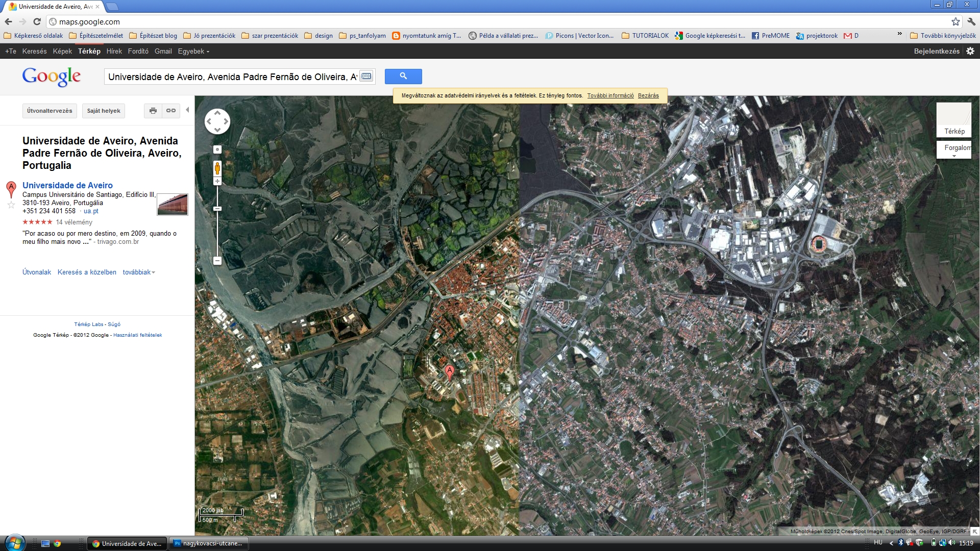The height and width of the screenshot is (551, 980).
Task: Open the Építészetelmélet bookmarks folder
Action: tap(96, 36)
